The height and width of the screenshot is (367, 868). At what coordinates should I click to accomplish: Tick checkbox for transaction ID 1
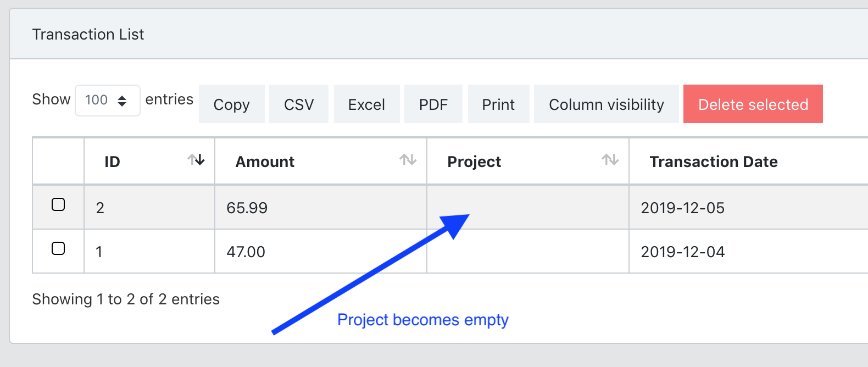coord(58,248)
